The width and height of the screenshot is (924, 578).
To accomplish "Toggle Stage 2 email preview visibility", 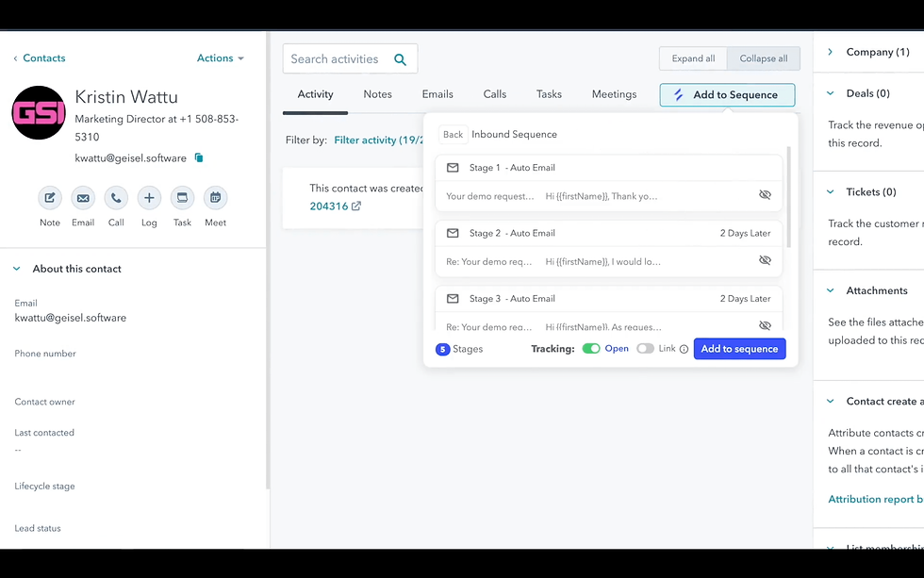I will (765, 260).
